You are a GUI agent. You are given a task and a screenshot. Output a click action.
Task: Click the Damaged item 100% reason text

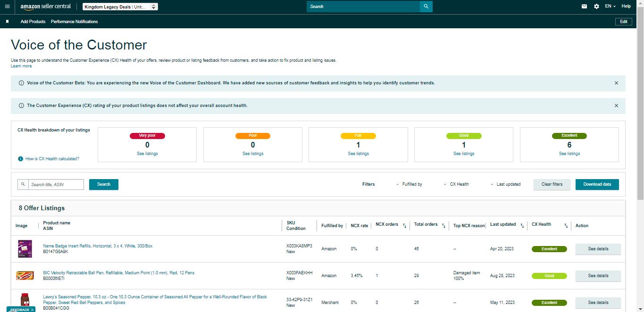point(467,276)
